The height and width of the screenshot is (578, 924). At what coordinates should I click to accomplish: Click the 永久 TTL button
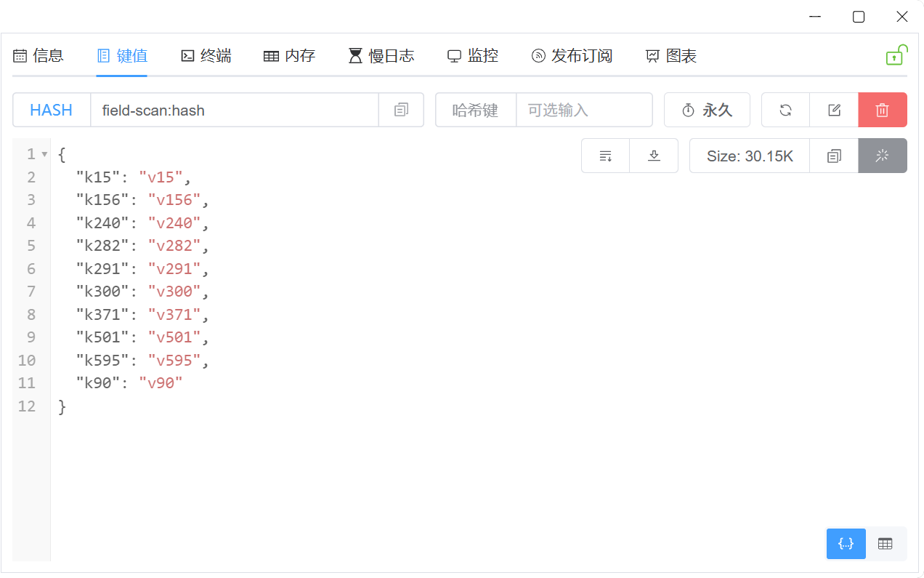[x=707, y=110]
